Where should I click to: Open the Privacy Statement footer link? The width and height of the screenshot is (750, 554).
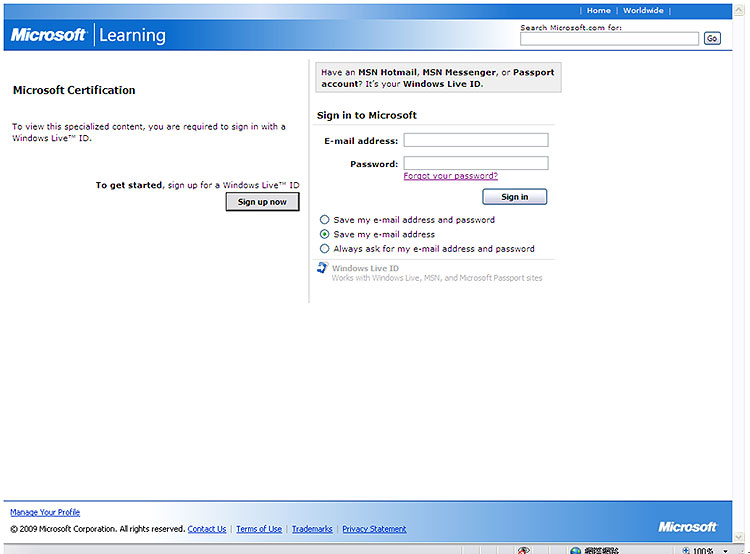374,529
